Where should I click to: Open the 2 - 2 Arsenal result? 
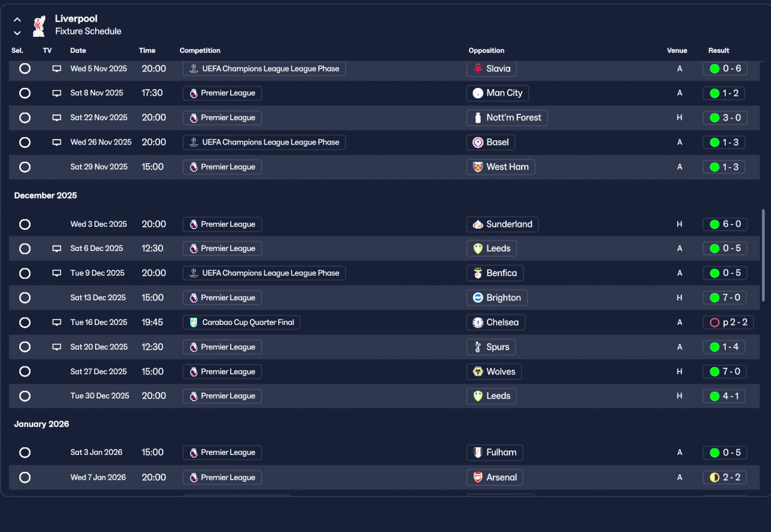pyautogui.click(x=725, y=477)
